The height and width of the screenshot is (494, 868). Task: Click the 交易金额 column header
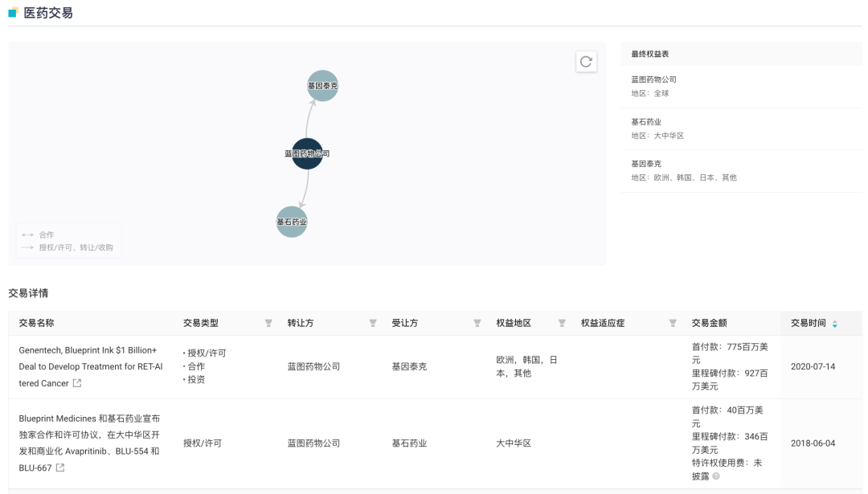click(x=709, y=323)
